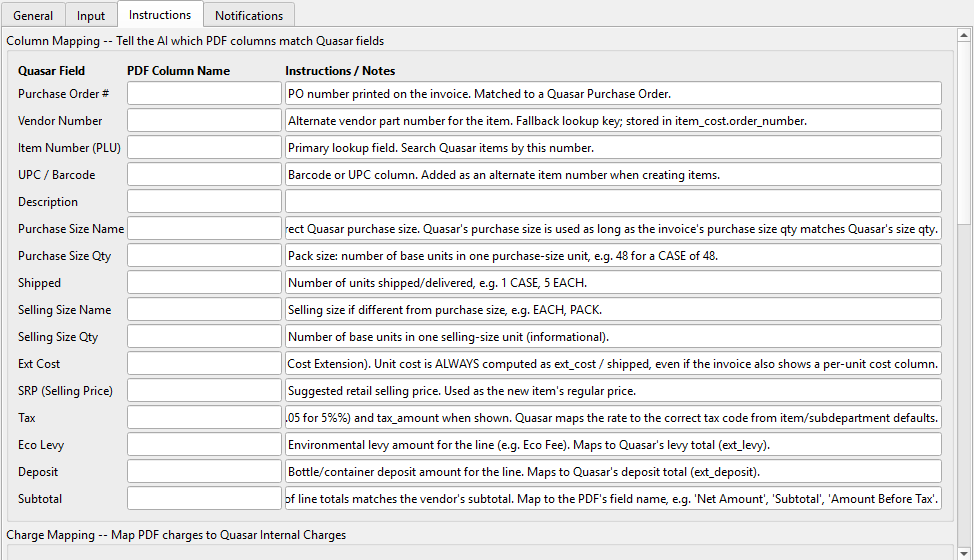Focus the Shipped PDF column field
Image resolution: width=974 pixels, height=560 pixels.
point(204,282)
